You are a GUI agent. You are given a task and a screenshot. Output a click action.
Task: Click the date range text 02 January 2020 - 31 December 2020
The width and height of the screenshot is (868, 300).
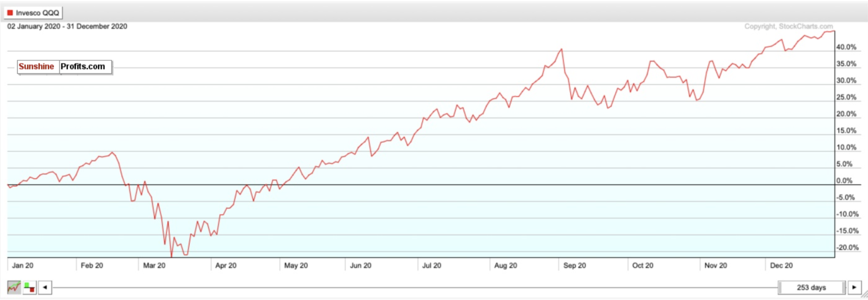coord(67,26)
